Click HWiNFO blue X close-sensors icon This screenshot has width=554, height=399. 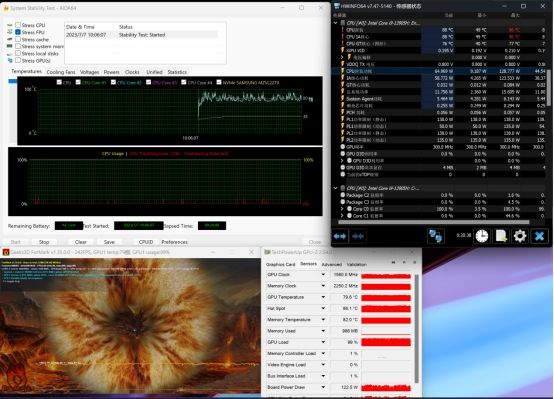pyautogui.click(x=539, y=236)
